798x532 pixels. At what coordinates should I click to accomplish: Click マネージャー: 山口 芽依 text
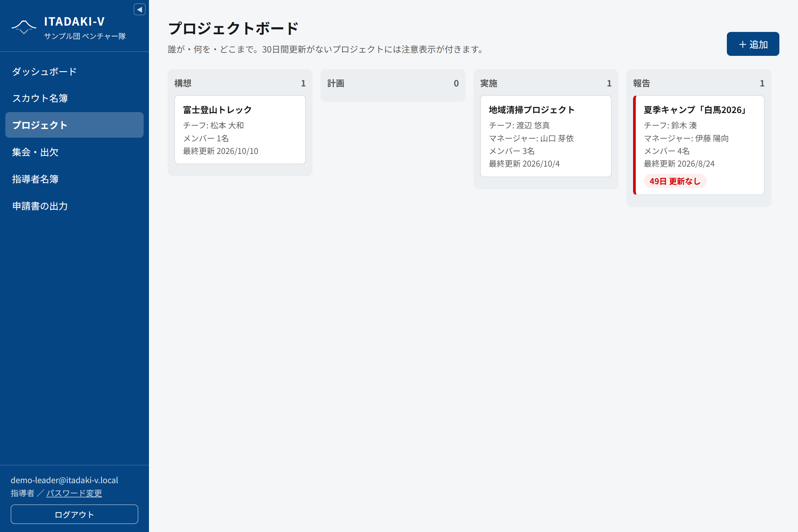point(531,138)
